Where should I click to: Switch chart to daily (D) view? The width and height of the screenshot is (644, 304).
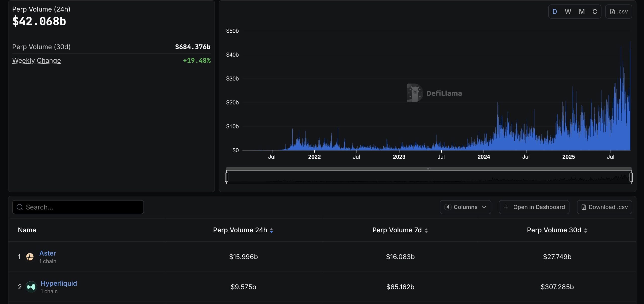(x=554, y=12)
